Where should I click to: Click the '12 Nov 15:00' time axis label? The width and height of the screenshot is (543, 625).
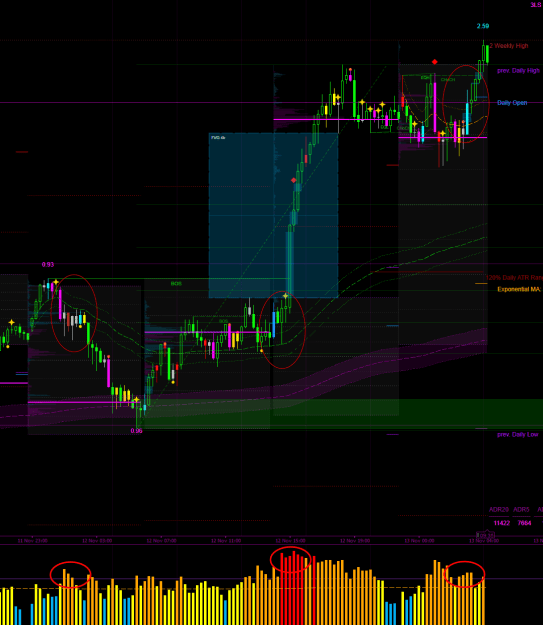click(290, 541)
